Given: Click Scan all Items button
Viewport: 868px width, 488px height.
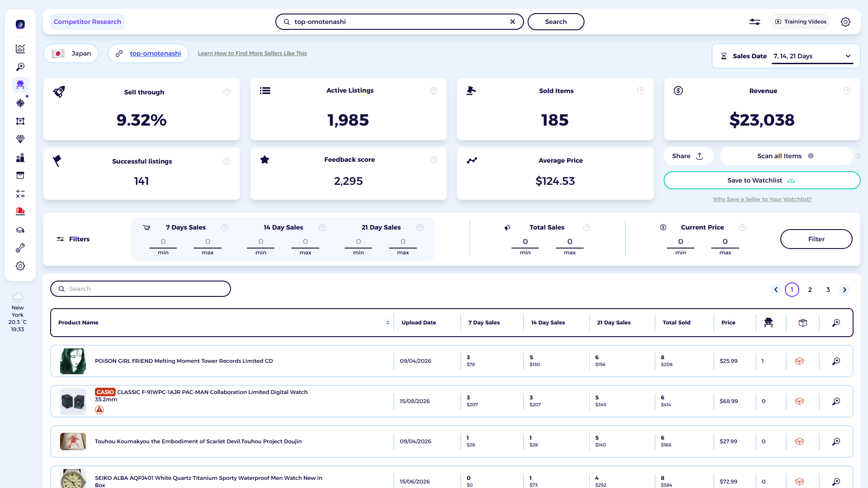Looking at the screenshot, I should pyautogui.click(x=786, y=156).
